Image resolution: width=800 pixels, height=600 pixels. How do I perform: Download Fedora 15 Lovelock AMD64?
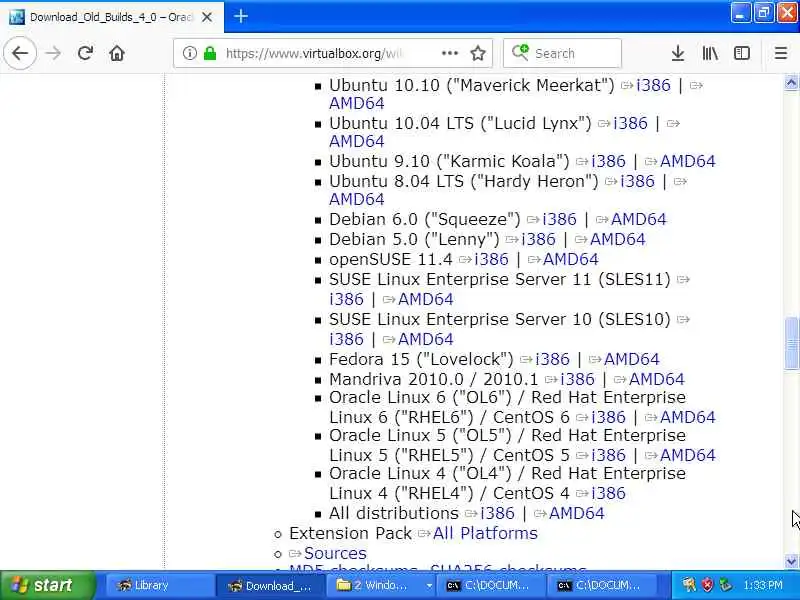[x=632, y=359]
